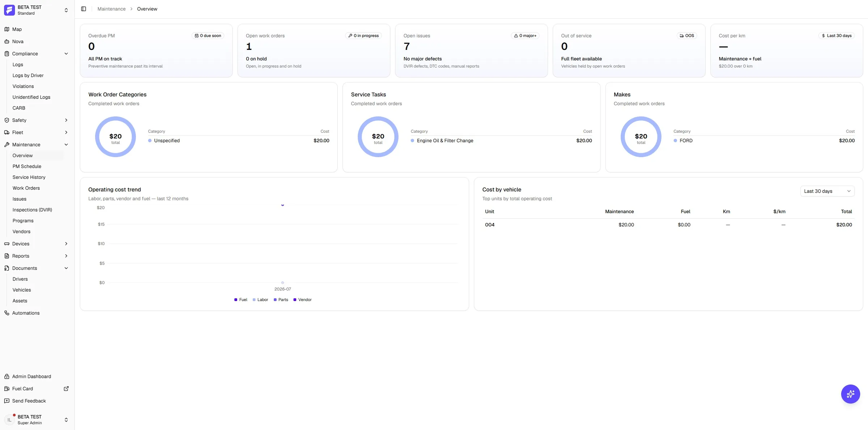Viewport: 868px width, 430px height.
Task: Click the Nova robot icon
Action: point(7,42)
